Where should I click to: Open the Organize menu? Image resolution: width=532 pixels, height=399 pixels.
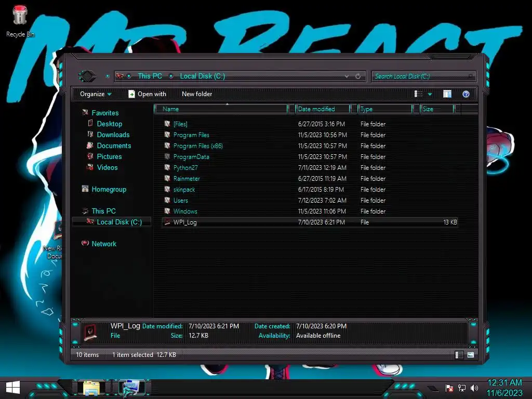tap(96, 94)
